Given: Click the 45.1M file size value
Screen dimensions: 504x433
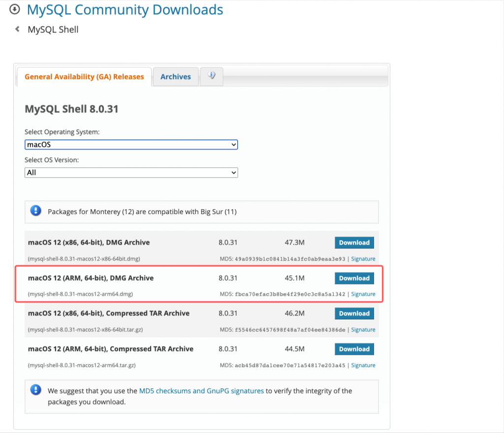Looking at the screenshot, I should 294,278.
